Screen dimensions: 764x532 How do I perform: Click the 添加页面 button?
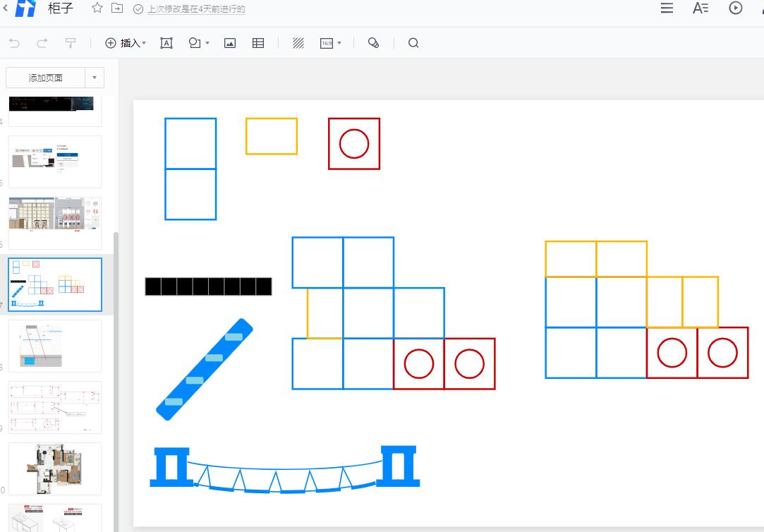point(45,78)
